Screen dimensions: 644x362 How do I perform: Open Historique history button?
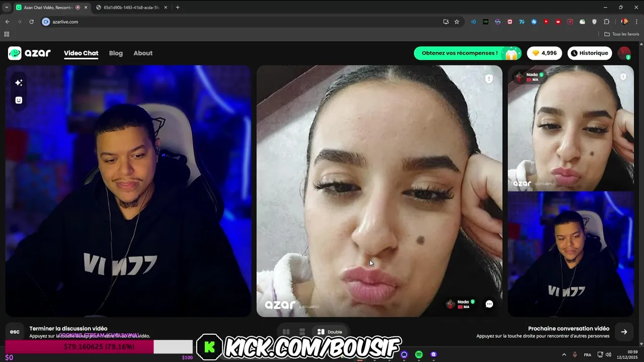pos(591,53)
